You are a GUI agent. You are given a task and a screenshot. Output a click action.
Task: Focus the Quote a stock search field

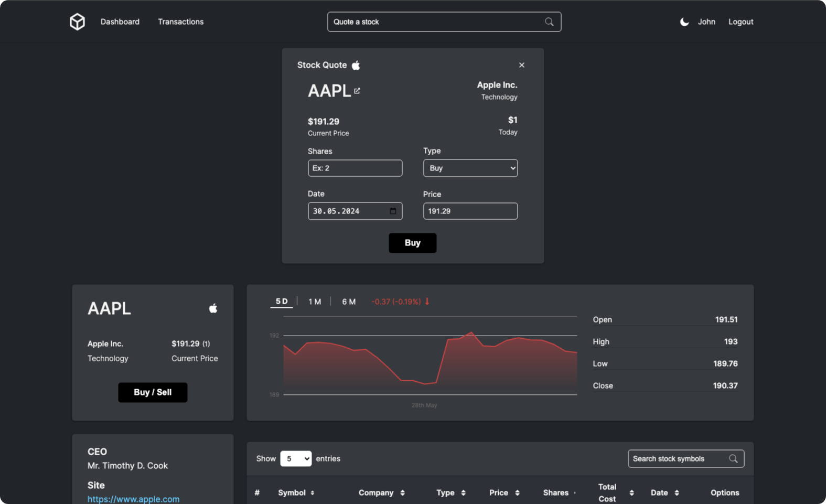click(444, 22)
